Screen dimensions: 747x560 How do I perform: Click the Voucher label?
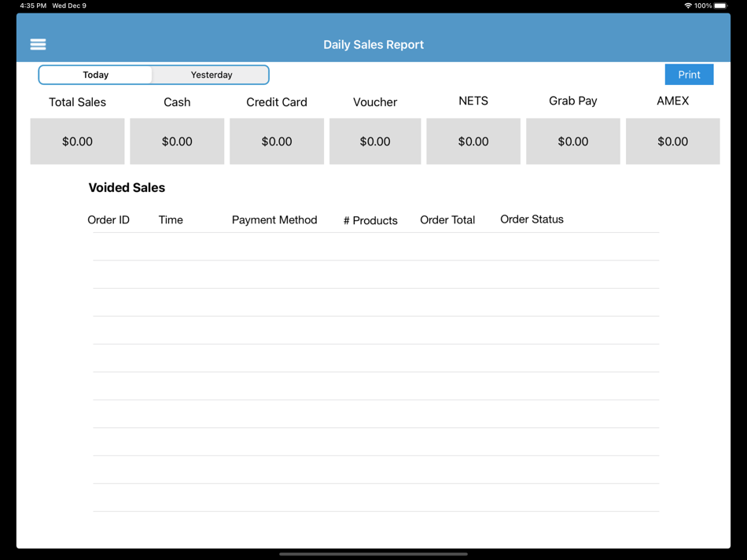375,102
